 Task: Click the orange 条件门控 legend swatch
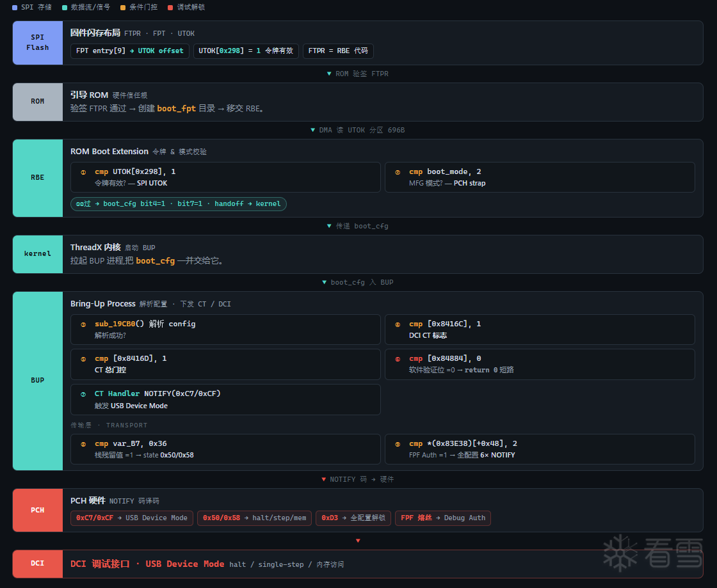coord(123,7)
